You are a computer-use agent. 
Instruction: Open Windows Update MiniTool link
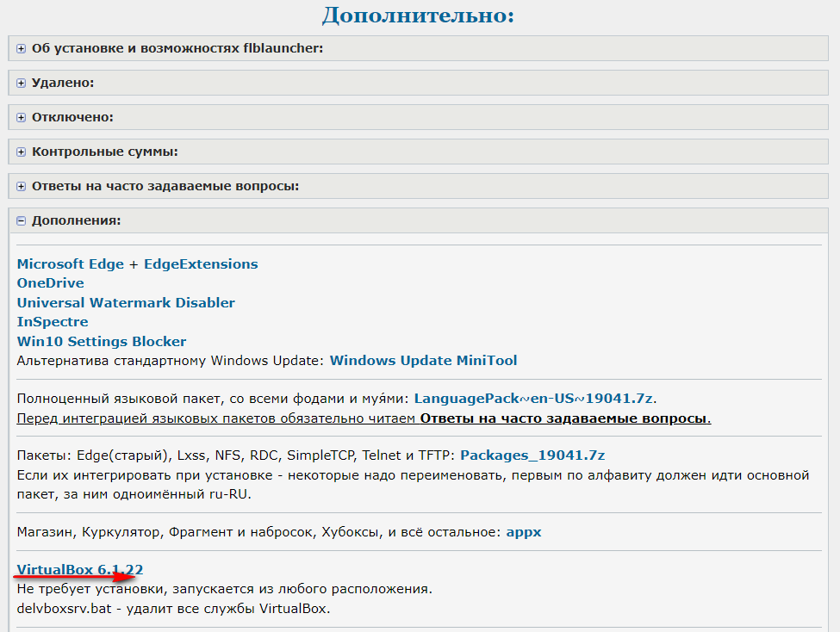click(x=423, y=361)
